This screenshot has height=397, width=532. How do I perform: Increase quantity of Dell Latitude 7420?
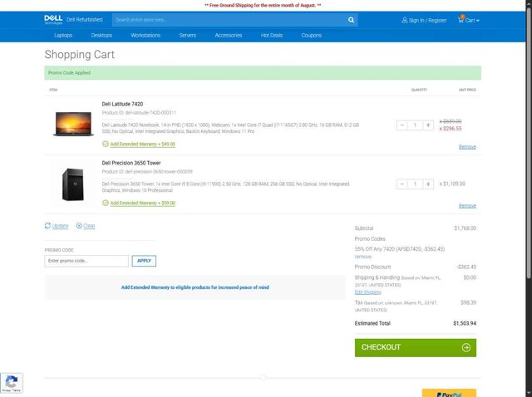[428, 125]
